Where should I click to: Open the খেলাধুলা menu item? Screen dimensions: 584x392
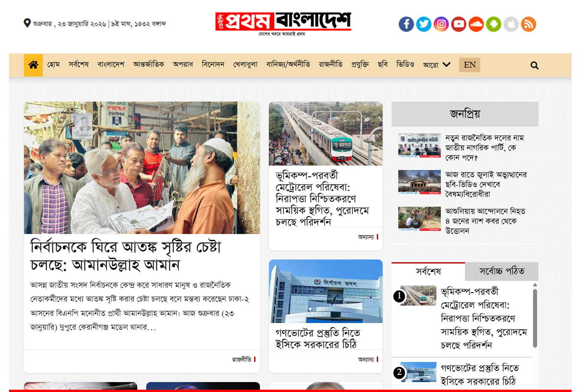point(245,65)
